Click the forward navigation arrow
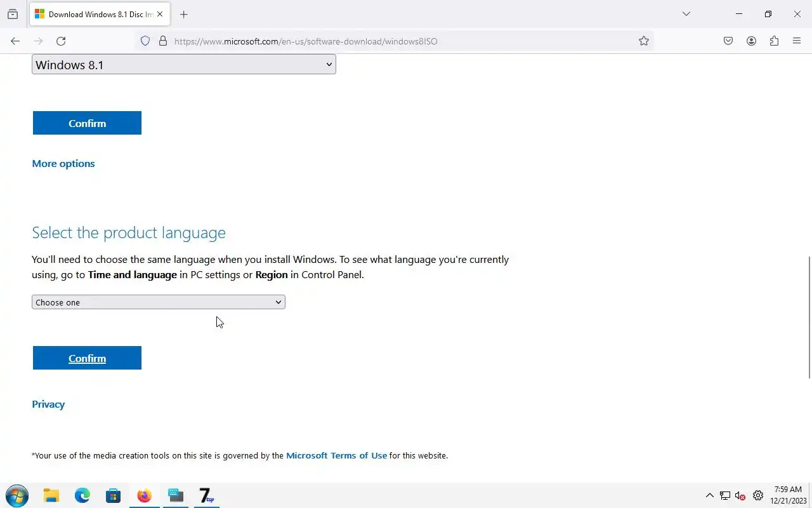The width and height of the screenshot is (812, 508). click(38, 41)
